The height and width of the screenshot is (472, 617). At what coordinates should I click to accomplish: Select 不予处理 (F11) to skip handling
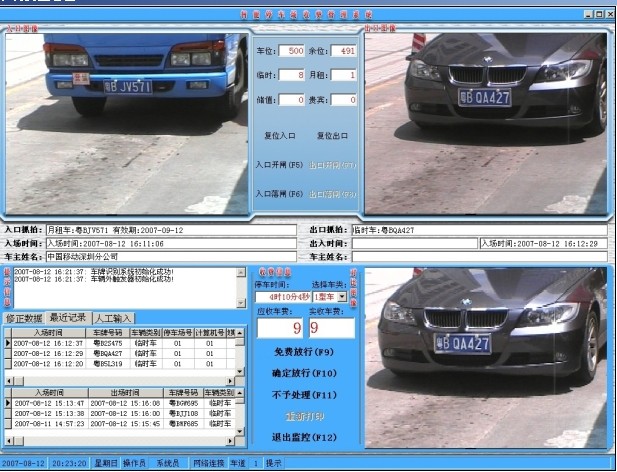tap(302, 394)
